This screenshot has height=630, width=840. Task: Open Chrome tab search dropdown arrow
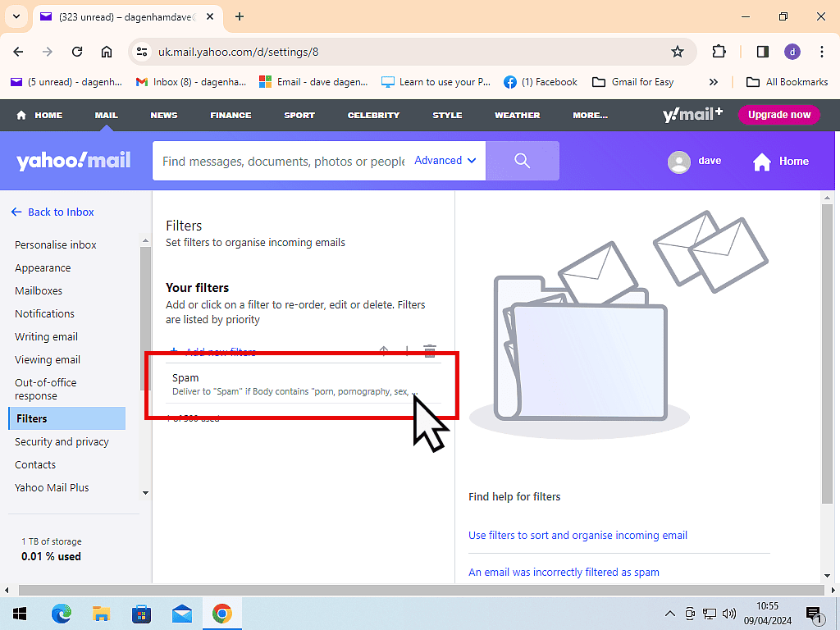click(x=16, y=16)
